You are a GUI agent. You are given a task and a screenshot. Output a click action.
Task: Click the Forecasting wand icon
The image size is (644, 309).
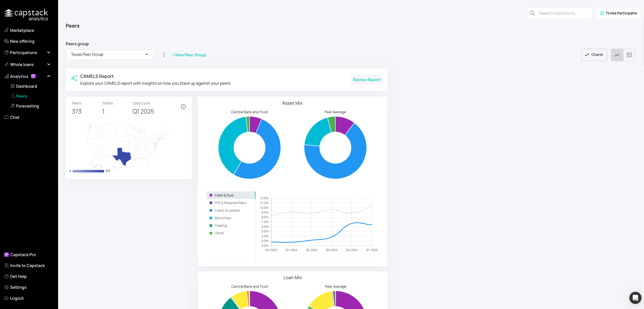click(13, 106)
